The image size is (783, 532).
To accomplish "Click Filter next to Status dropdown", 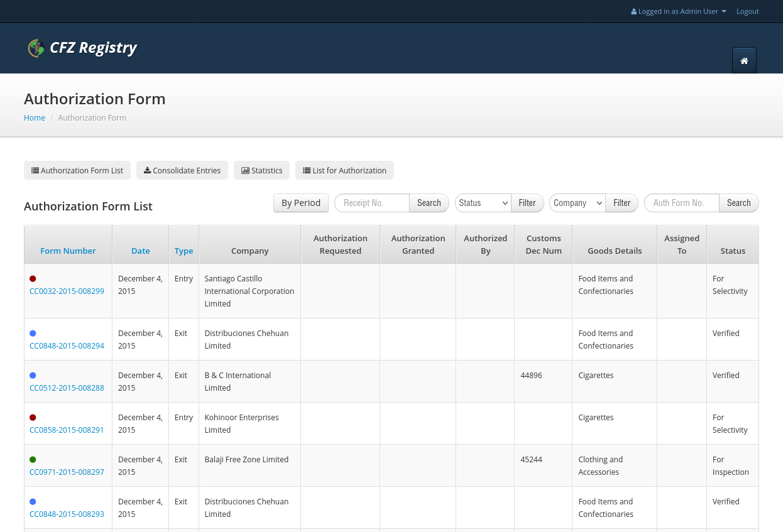I will pyautogui.click(x=527, y=203).
